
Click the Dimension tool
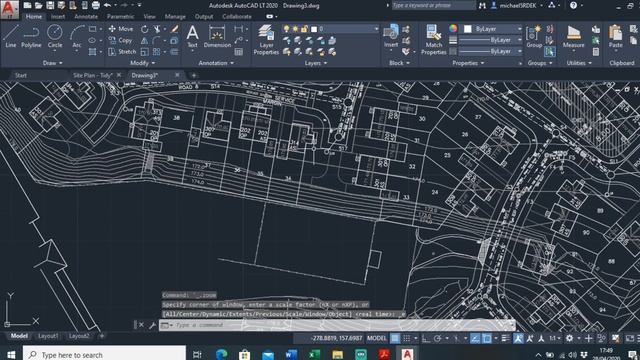coord(217,36)
